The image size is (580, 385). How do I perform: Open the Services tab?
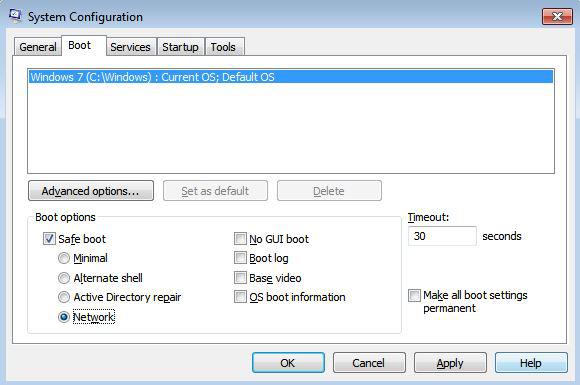130,47
